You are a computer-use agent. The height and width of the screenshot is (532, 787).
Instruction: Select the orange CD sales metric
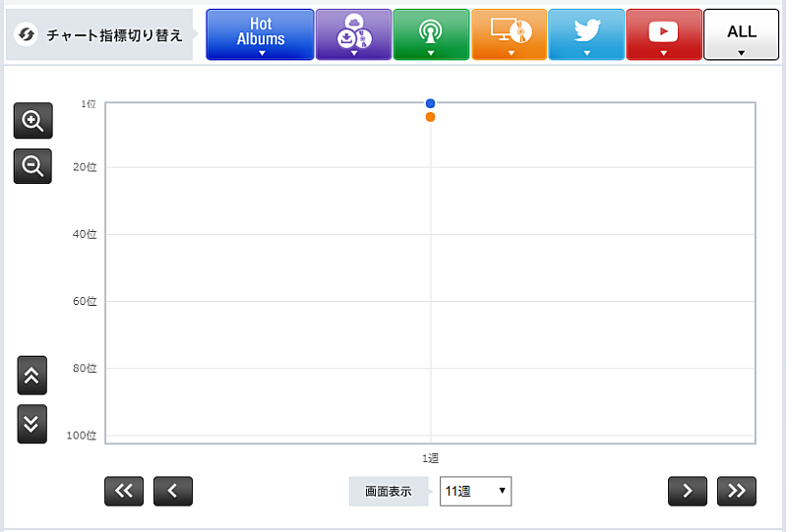(x=509, y=34)
